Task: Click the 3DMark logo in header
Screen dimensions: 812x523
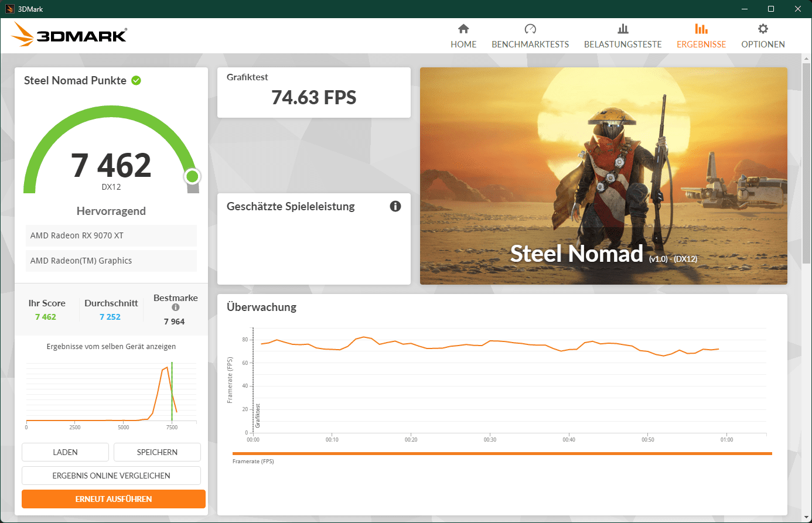Action: 69,35
